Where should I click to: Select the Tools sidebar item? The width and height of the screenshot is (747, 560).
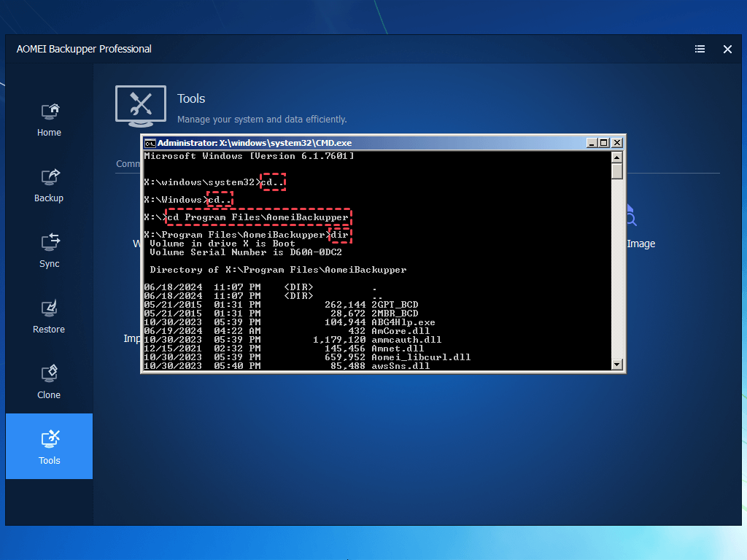coord(49,446)
